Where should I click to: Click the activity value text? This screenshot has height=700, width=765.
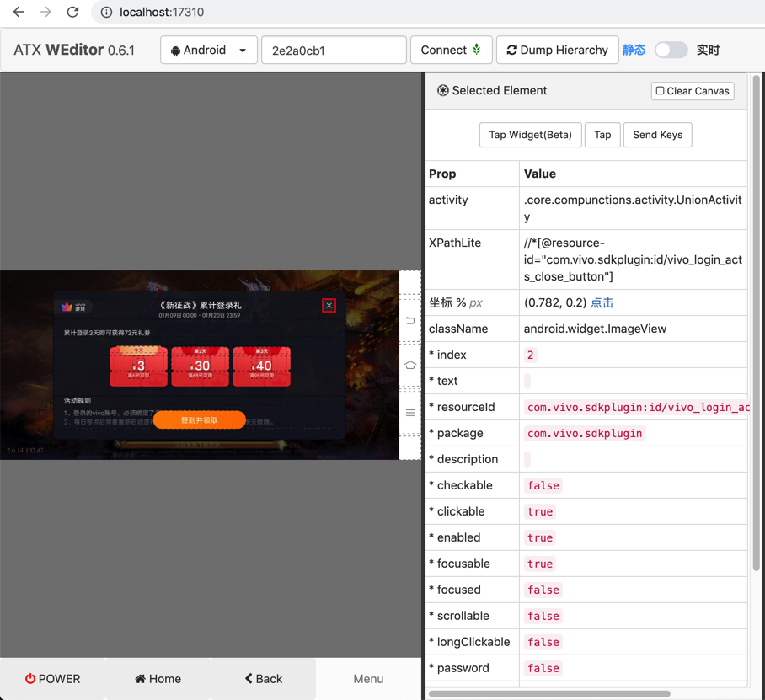[633, 208]
